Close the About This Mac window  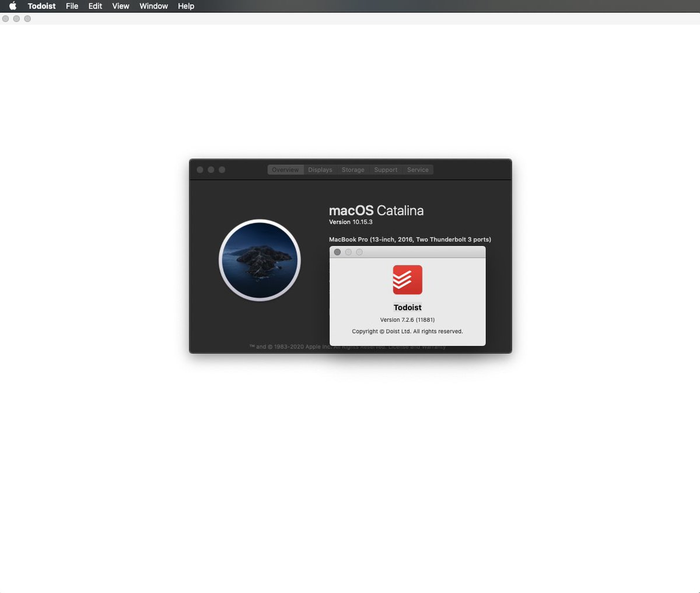tap(200, 170)
